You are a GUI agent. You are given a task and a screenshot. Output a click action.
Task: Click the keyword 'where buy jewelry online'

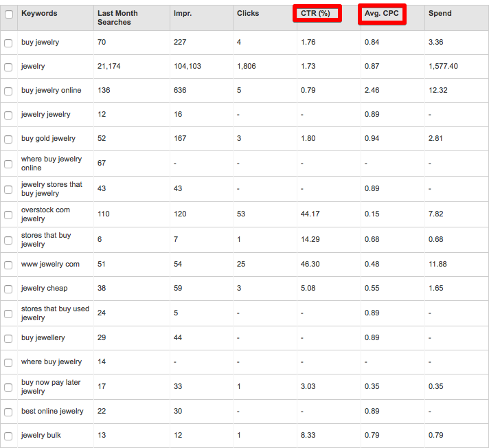pos(52,164)
